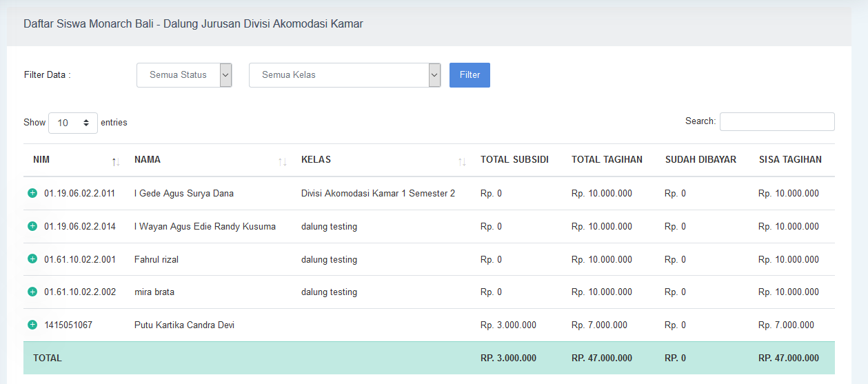Click the TOTAL TAGIHAN column header
Screen dimensions: 868x384
point(607,160)
